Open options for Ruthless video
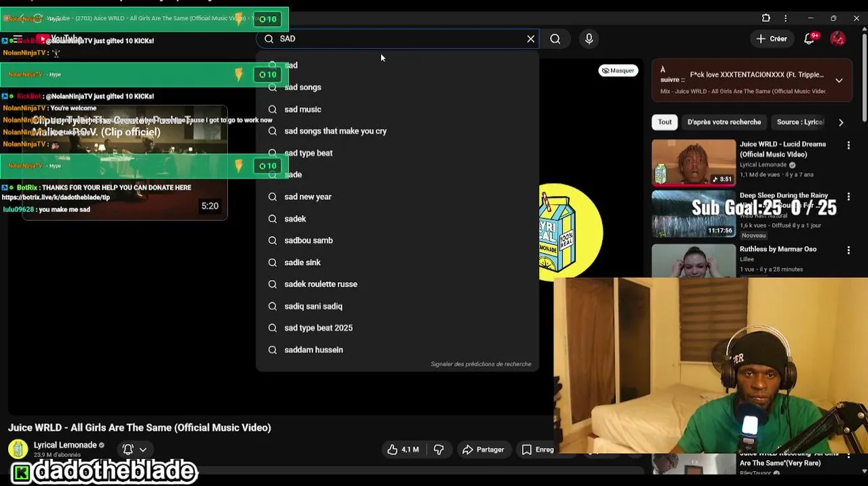 click(x=848, y=250)
